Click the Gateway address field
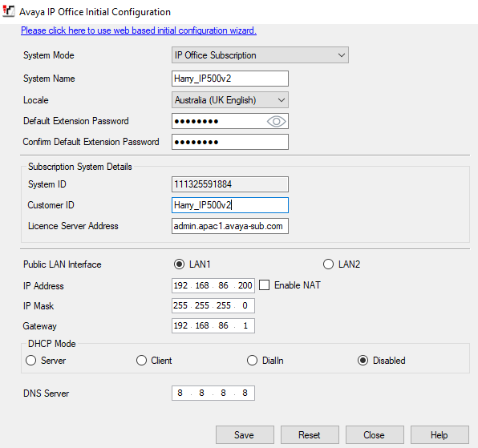 [213, 326]
